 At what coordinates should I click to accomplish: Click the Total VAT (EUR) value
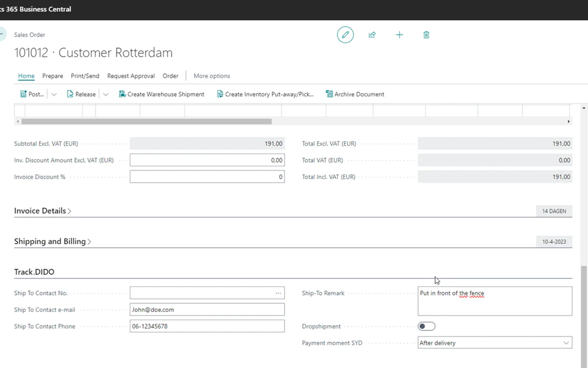pyautogui.click(x=495, y=160)
